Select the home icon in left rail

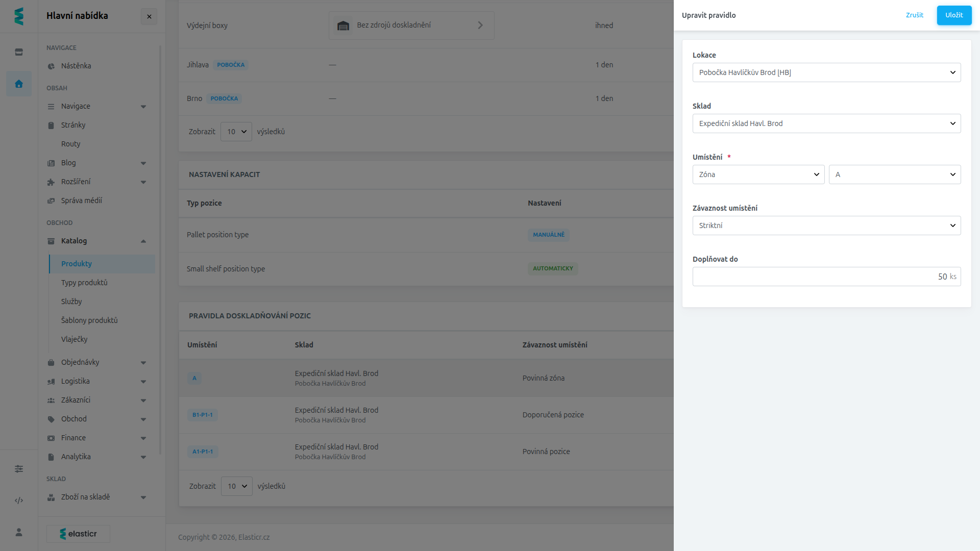point(19,84)
